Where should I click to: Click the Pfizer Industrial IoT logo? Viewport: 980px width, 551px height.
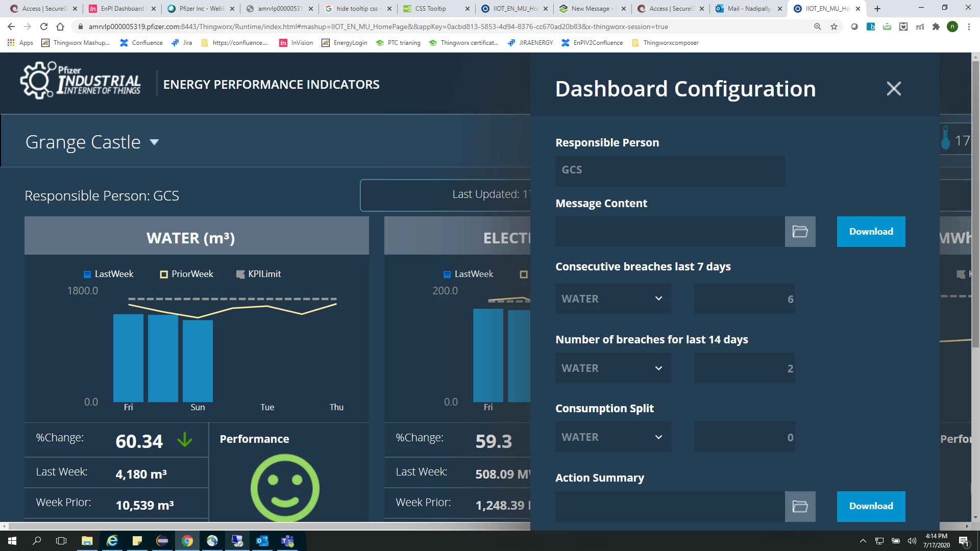[81, 81]
